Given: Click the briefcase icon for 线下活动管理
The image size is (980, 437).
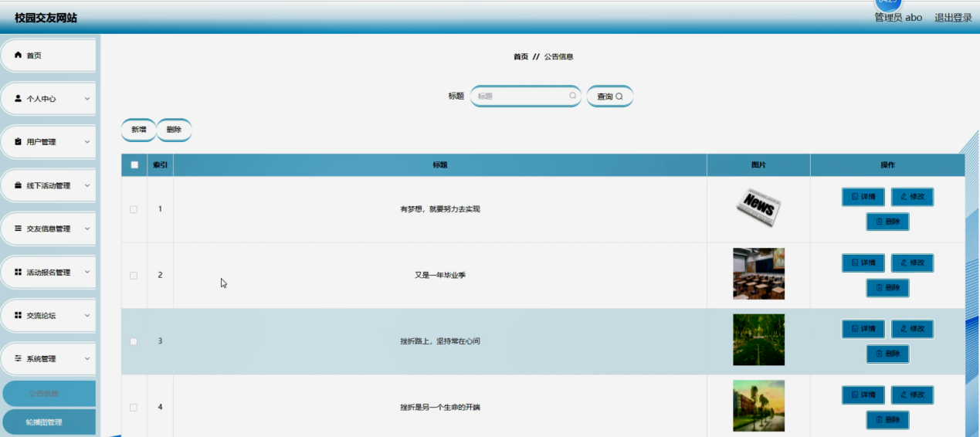Looking at the screenshot, I should pyautogui.click(x=19, y=185).
